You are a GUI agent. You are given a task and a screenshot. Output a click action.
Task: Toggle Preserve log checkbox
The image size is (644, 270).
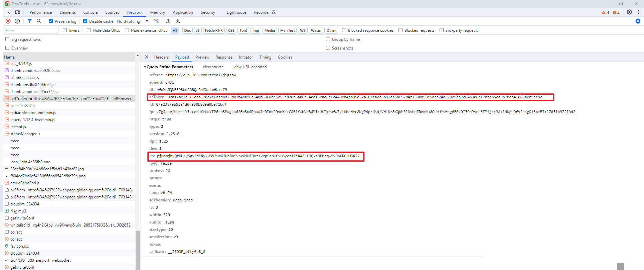click(x=51, y=21)
